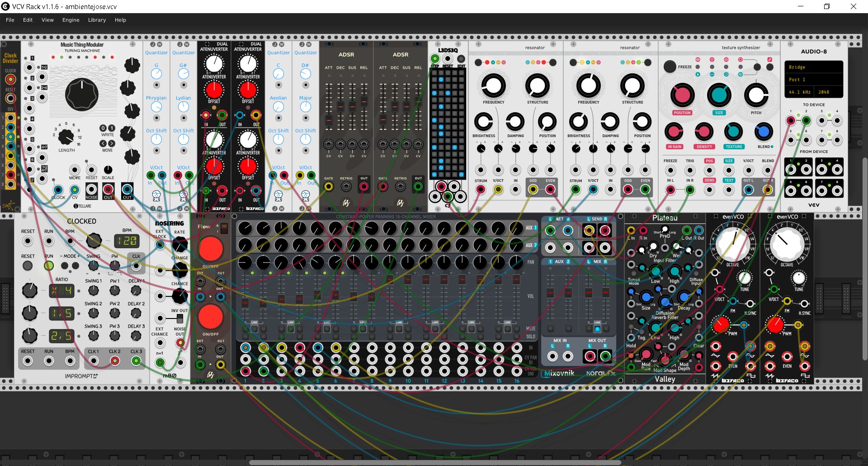Open the Help menu
868x466 pixels.
pos(120,20)
